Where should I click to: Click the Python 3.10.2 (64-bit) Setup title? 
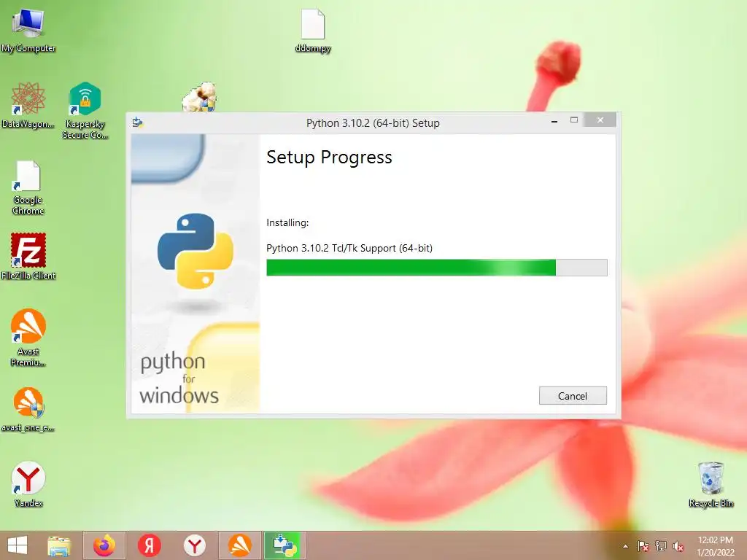373,122
